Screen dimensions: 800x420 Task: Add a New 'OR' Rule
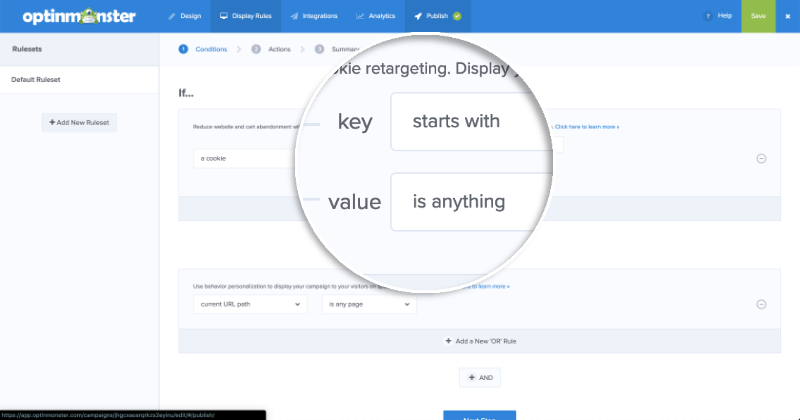click(x=480, y=341)
